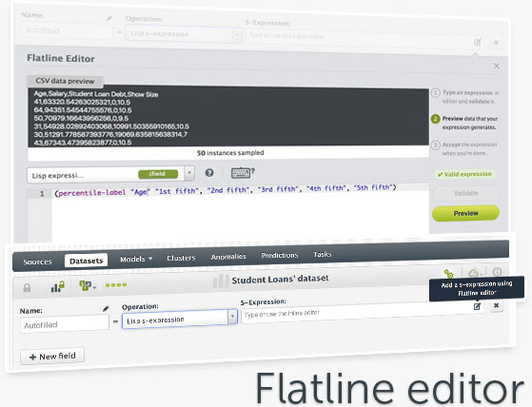The image size is (532, 407).
Task: Open the Operation Lisp s-expression dropdown
Action: (180, 319)
